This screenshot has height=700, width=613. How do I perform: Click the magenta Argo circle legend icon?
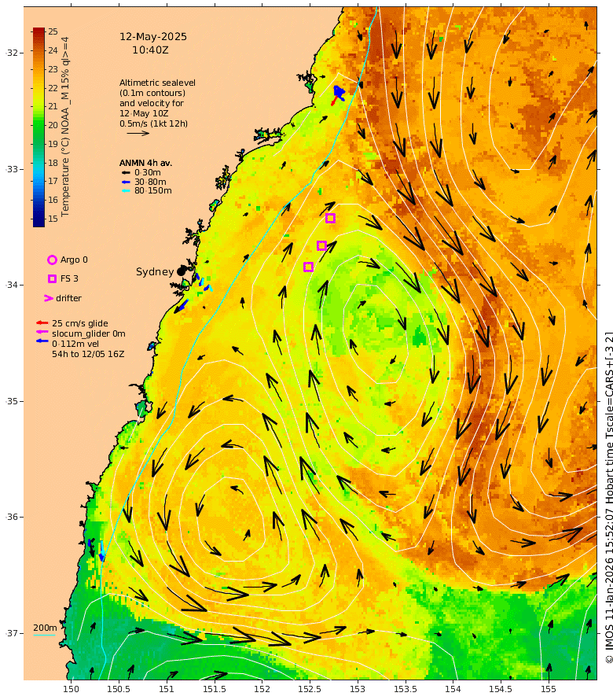(x=52, y=260)
